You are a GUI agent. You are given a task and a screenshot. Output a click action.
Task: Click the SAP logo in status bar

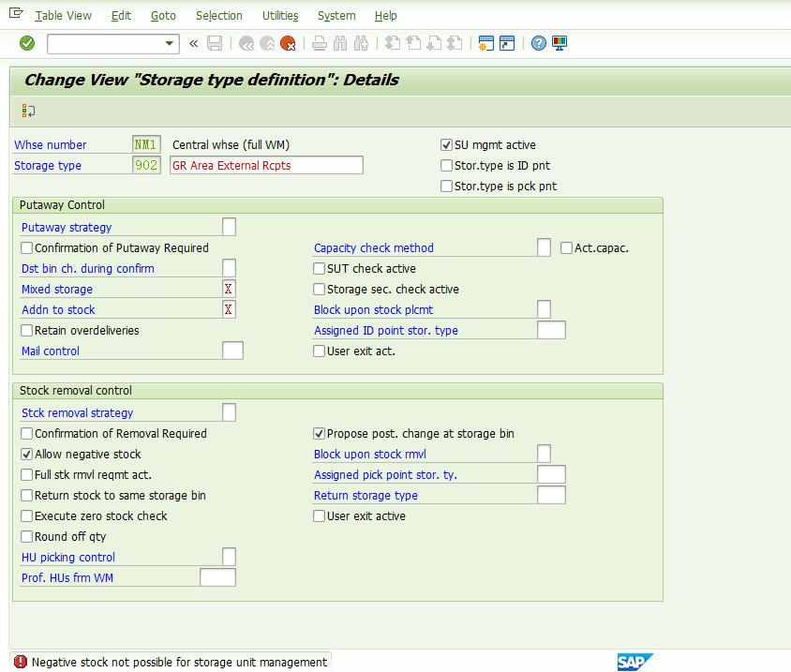click(634, 662)
